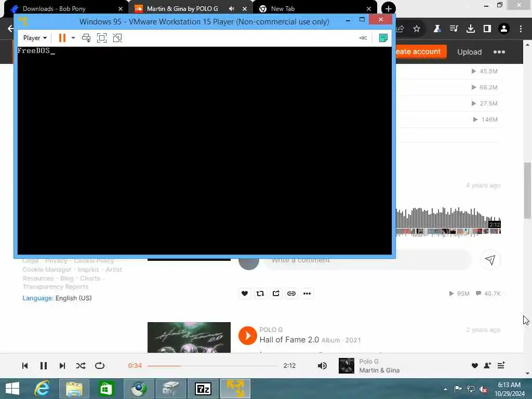The image size is (532, 399).
Task: Go back with the browser back arrow
Action: coord(10,29)
